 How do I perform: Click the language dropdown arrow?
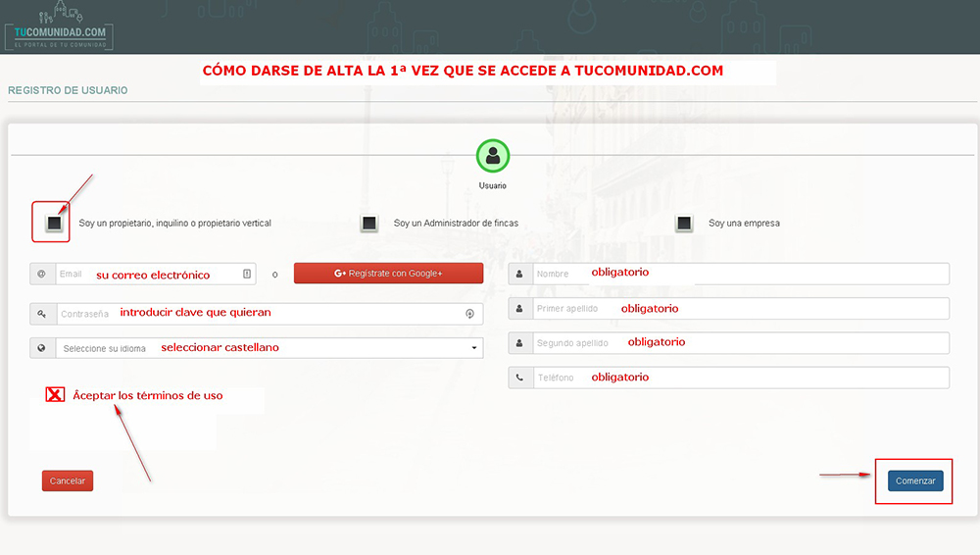(474, 348)
